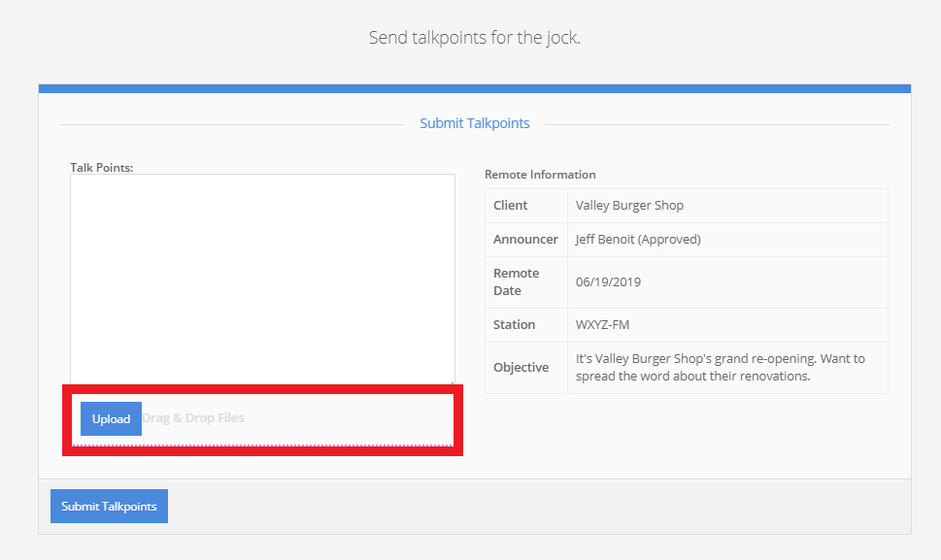Click the Talk Points text area resize handle
The image size is (941, 560).
[450, 381]
